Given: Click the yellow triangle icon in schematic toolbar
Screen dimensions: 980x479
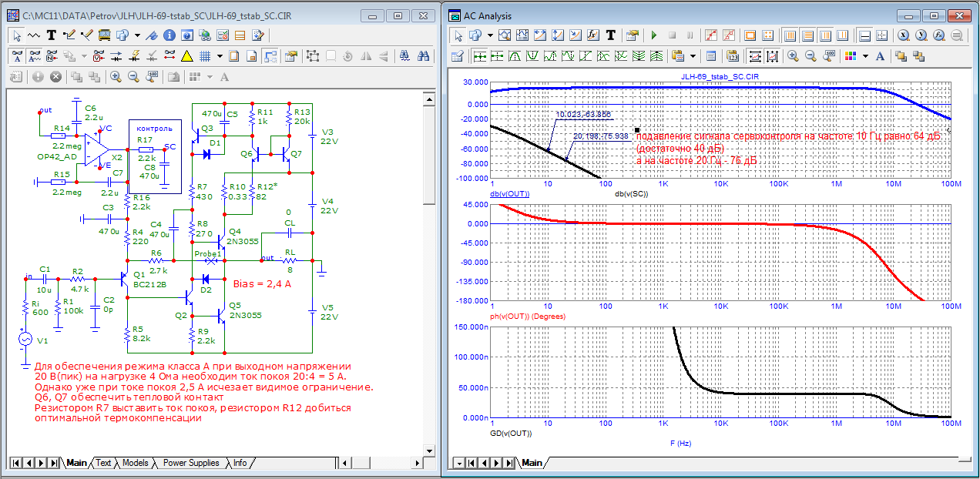Looking at the screenshot, I should [186, 55].
